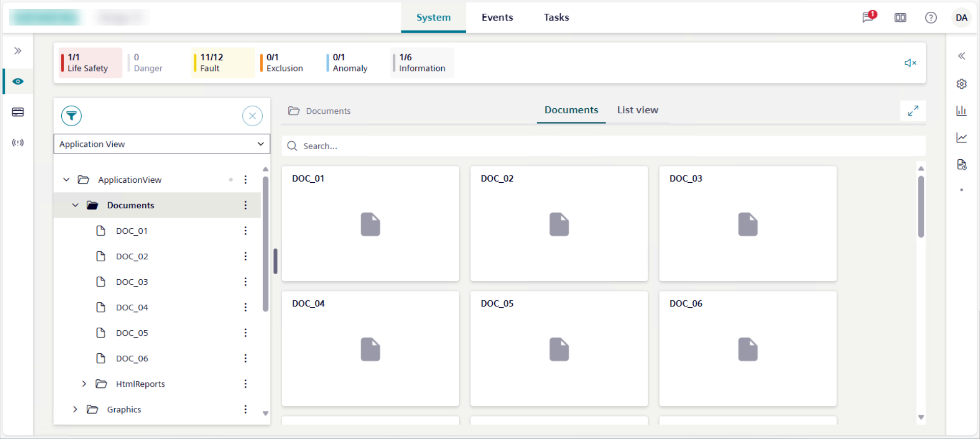Click the notifications chat icon with red badge

coord(868,17)
